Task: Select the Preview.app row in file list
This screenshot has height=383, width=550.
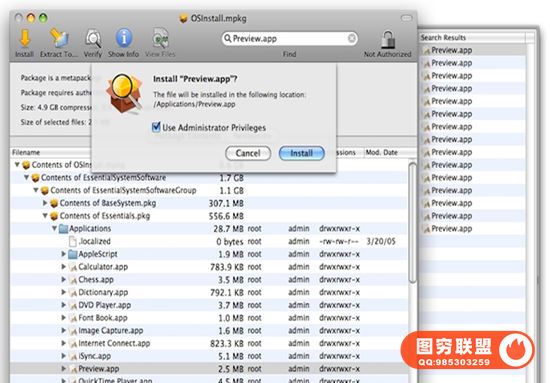Action: click(x=209, y=369)
